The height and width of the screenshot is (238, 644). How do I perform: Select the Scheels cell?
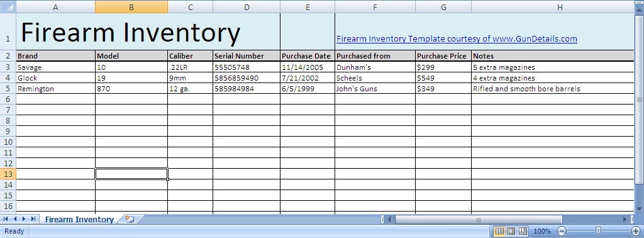click(375, 77)
